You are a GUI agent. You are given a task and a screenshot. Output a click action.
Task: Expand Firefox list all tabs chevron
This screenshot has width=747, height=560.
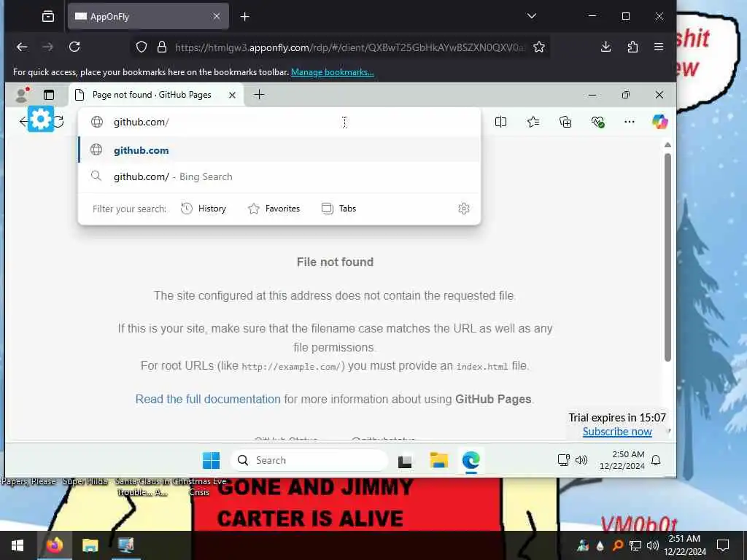click(x=532, y=16)
